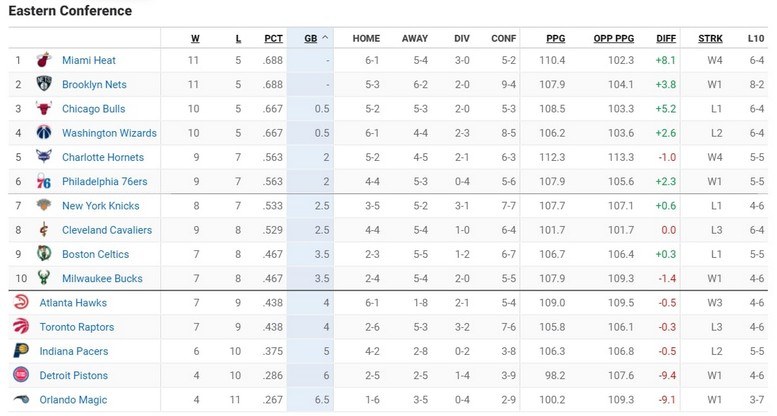Sort by DIFF column header
The width and height of the screenshot is (777, 416).
(666, 39)
